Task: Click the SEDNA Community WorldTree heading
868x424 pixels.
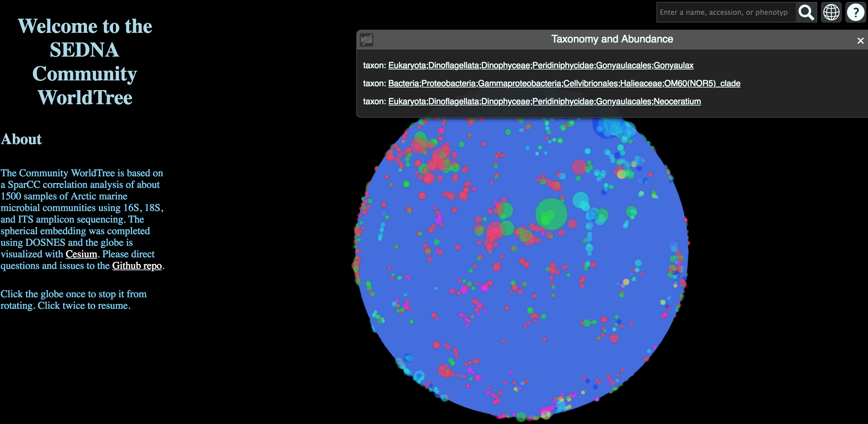Action: pos(85,62)
